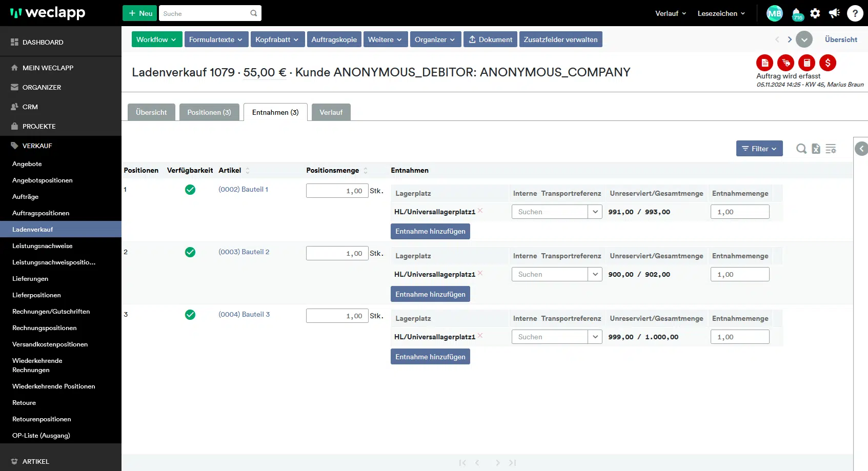Switch to the Übersicht tab

[151, 112]
